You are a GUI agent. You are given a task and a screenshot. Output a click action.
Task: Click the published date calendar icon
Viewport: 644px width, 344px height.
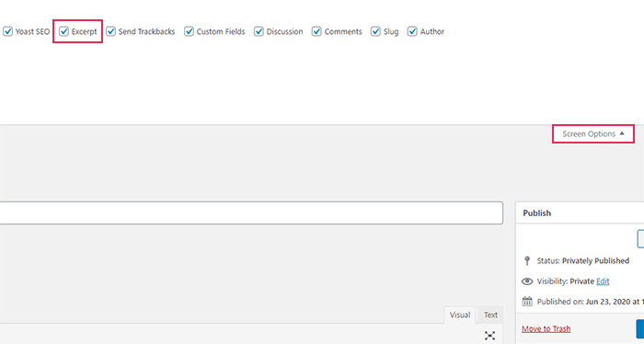coord(527,302)
